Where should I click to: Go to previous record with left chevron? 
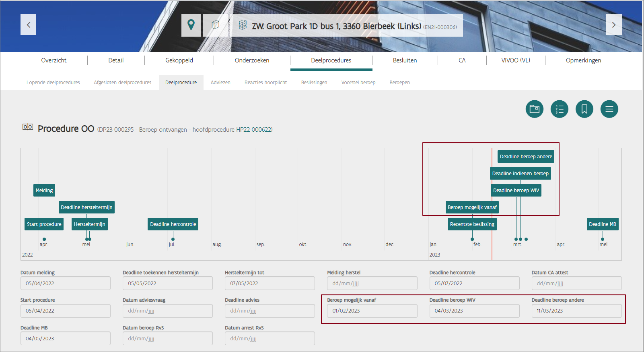tap(28, 25)
